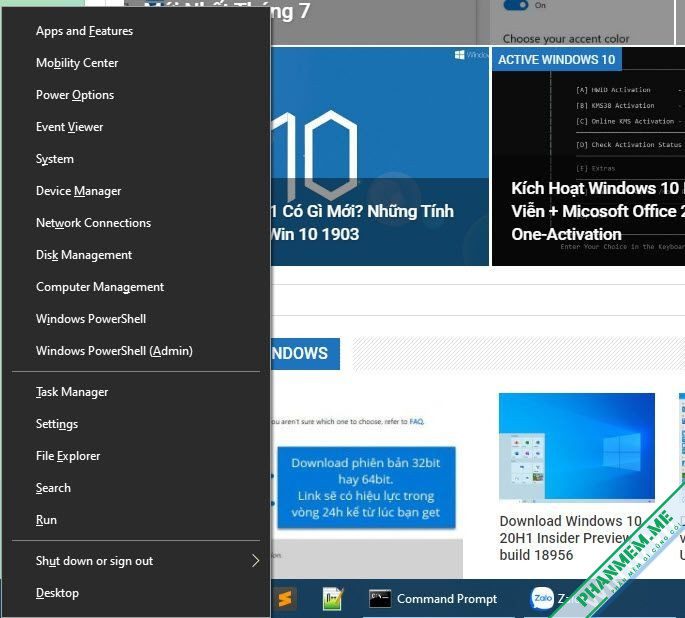Open System from Win+X menu
The width and height of the screenshot is (685, 618).
tap(55, 159)
